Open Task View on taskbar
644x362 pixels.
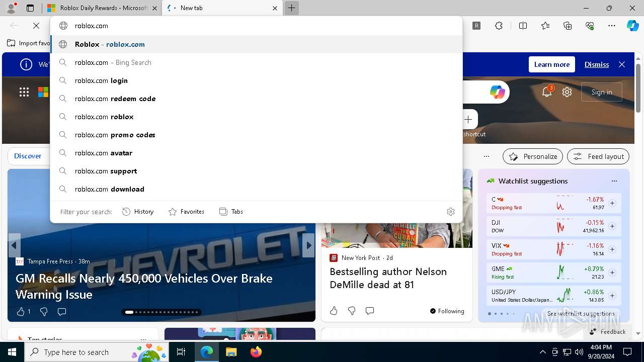click(x=181, y=352)
